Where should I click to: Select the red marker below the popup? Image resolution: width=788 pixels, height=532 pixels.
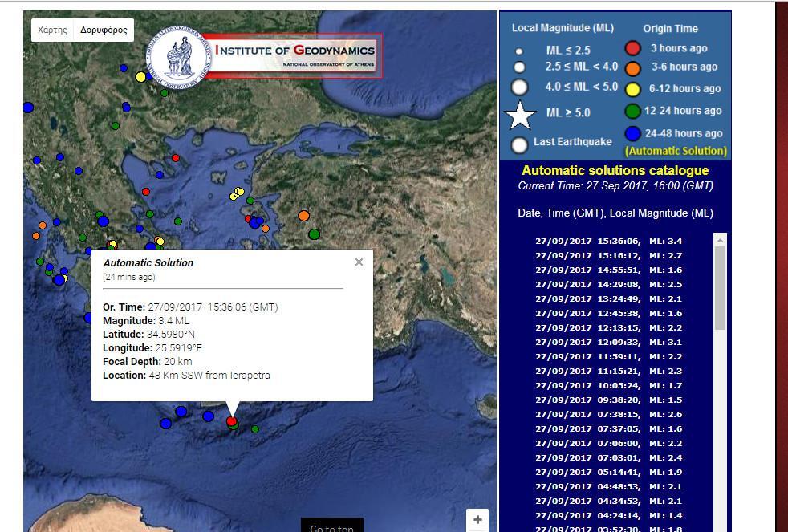(232, 420)
